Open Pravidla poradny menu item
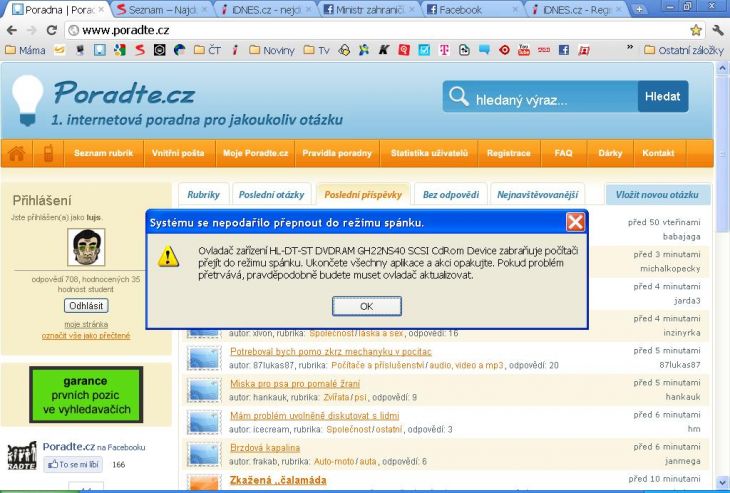 coord(337,153)
